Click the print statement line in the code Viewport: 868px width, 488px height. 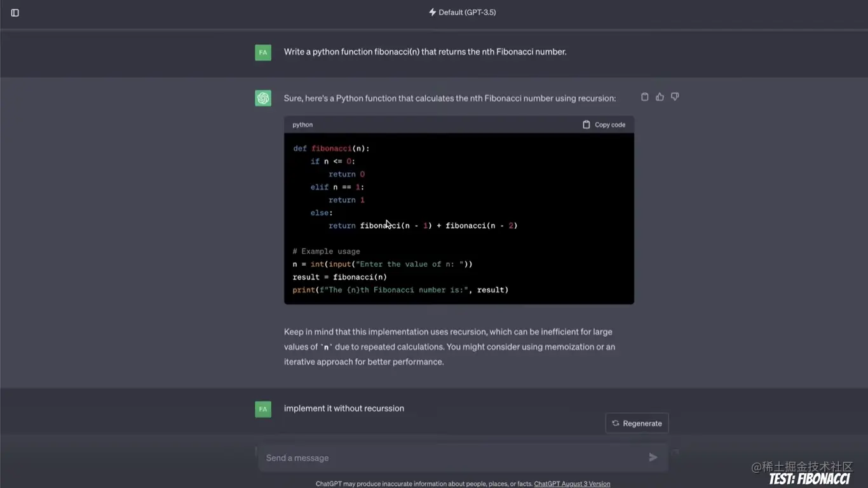[x=400, y=290]
